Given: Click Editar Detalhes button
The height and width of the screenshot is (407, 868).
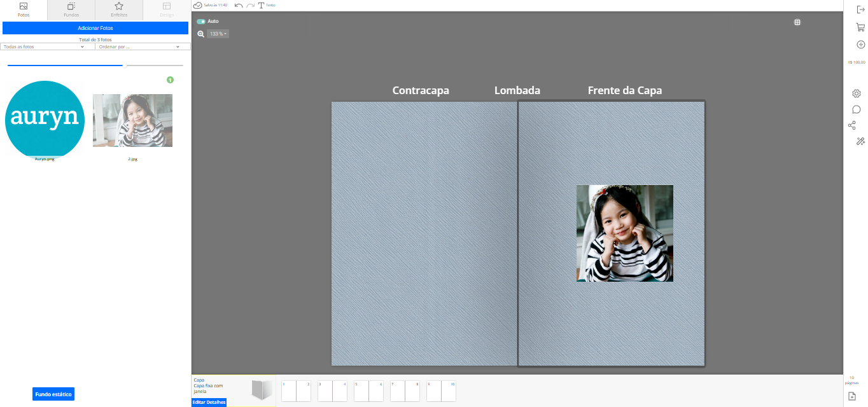Looking at the screenshot, I should point(209,403).
